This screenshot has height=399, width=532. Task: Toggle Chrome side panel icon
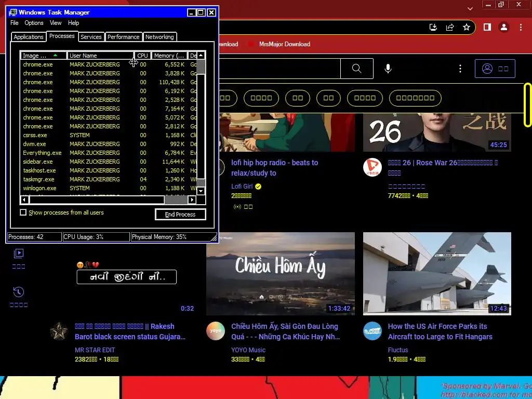tap(487, 27)
